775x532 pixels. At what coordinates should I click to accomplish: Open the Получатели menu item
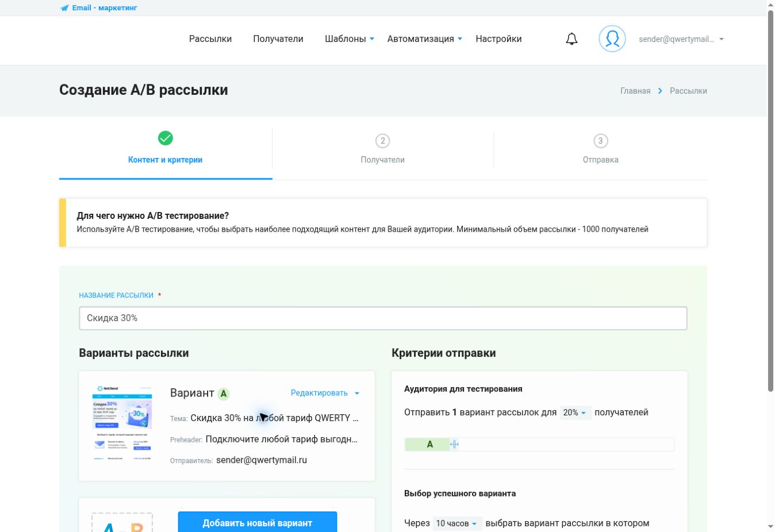click(x=278, y=39)
